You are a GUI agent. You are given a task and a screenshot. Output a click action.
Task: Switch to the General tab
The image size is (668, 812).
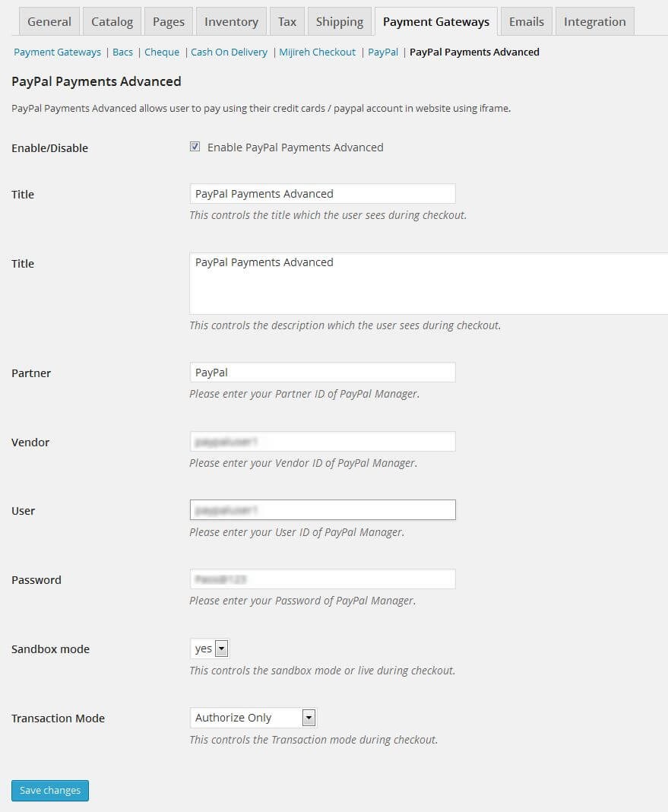point(49,21)
